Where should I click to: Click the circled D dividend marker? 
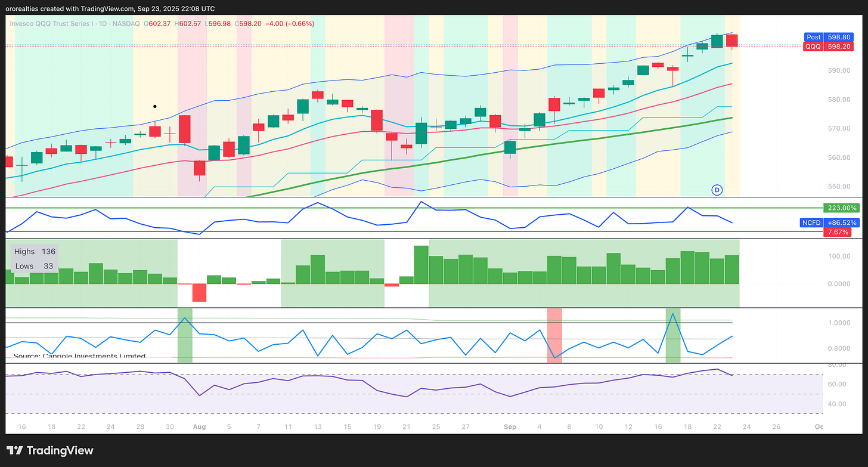coord(717,190)
